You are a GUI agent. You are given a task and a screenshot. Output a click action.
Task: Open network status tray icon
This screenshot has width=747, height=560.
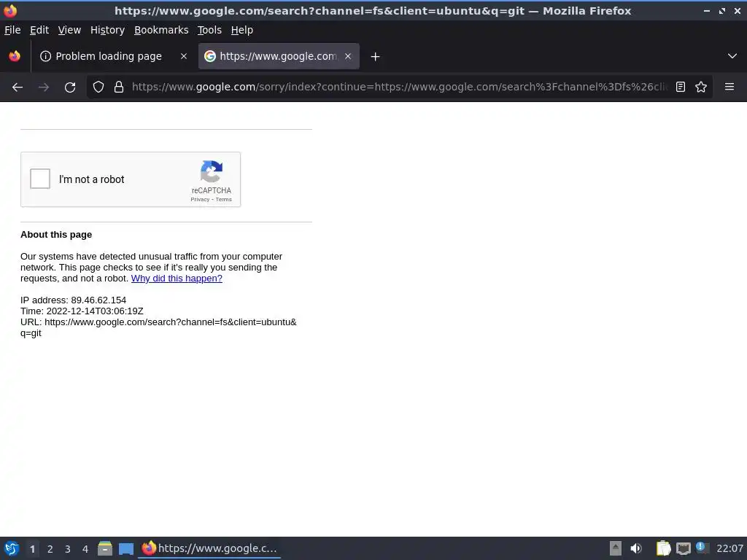click(x=683, y=548)
